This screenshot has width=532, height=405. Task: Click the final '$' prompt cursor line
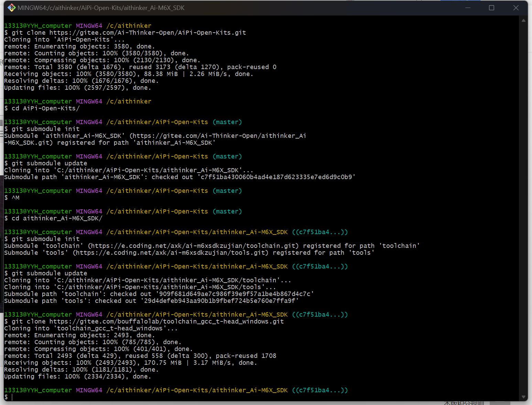coord(8,397)
